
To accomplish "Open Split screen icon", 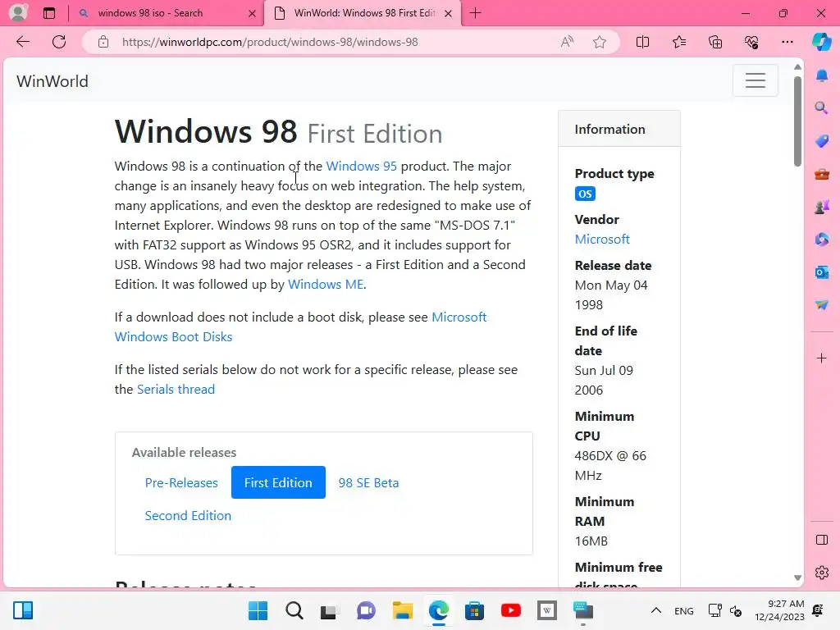I will (x=642, y=42).
